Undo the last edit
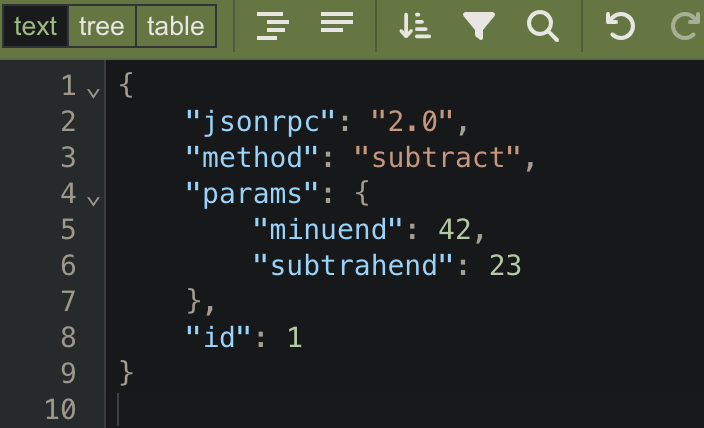Image resolution: width=704 pixels, height=428 pixels. 621,27
